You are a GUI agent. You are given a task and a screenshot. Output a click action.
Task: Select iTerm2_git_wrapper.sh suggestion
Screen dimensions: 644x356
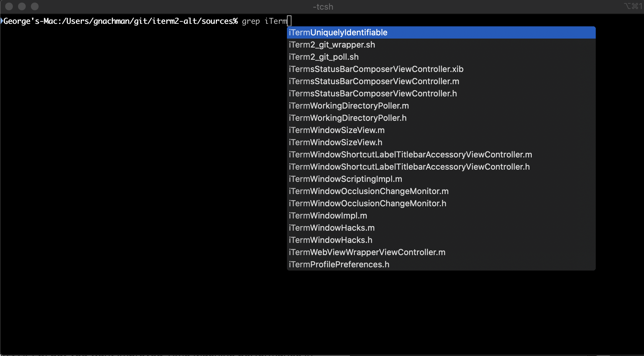point(332,44)
